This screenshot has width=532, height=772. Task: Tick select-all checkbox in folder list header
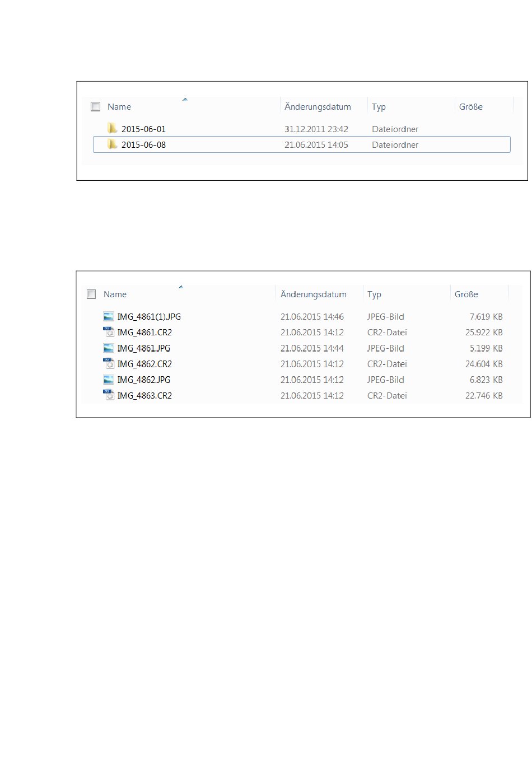[x=96, y=106]
